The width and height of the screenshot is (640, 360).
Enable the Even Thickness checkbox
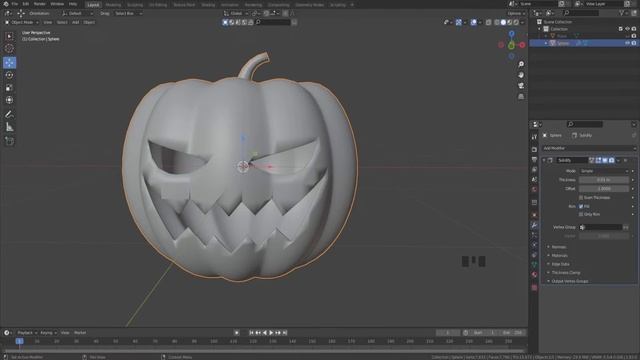(581, 198)
